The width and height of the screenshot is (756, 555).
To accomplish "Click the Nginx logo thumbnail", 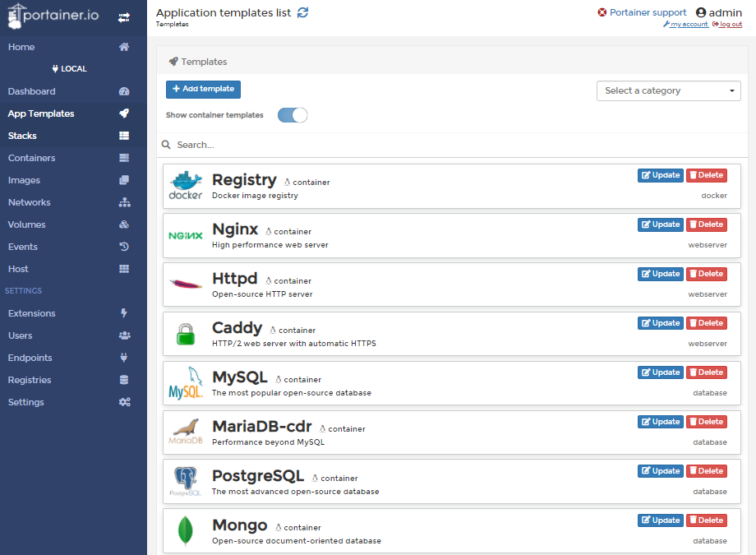I will pos(186,235).
